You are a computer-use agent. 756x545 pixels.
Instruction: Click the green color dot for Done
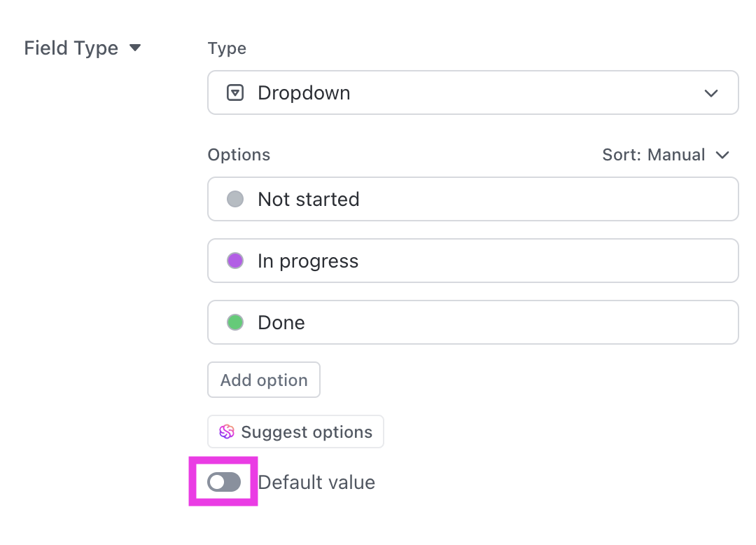(235, 322)
